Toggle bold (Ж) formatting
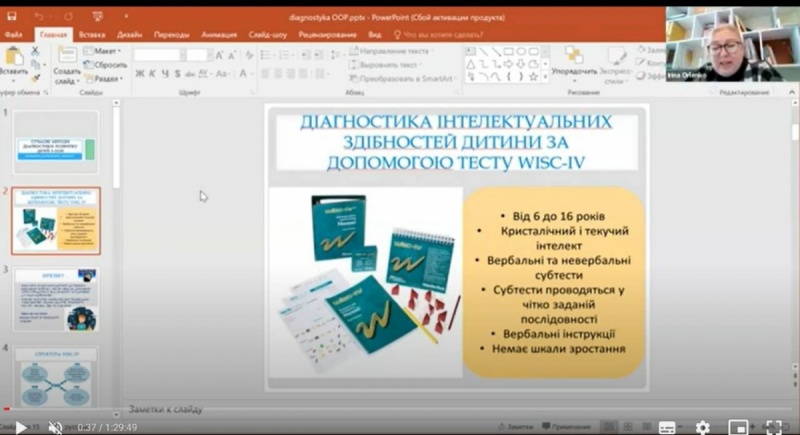 (139, 73)
